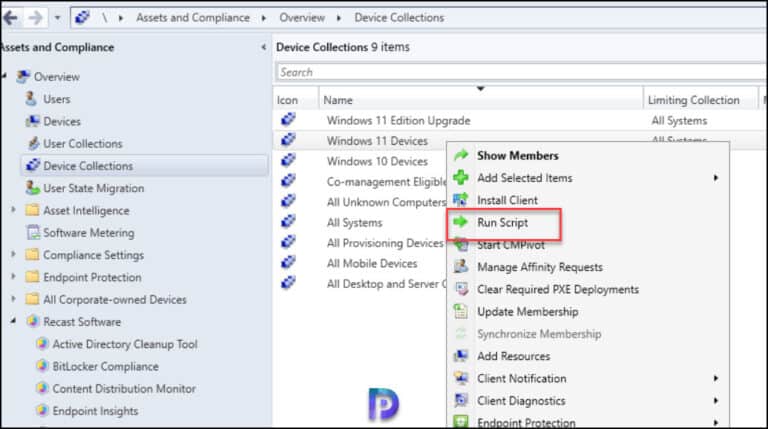This screenshot has height=429, width=768.
Task: Choose Show Members from context menu
Action: tap(518, 155)
